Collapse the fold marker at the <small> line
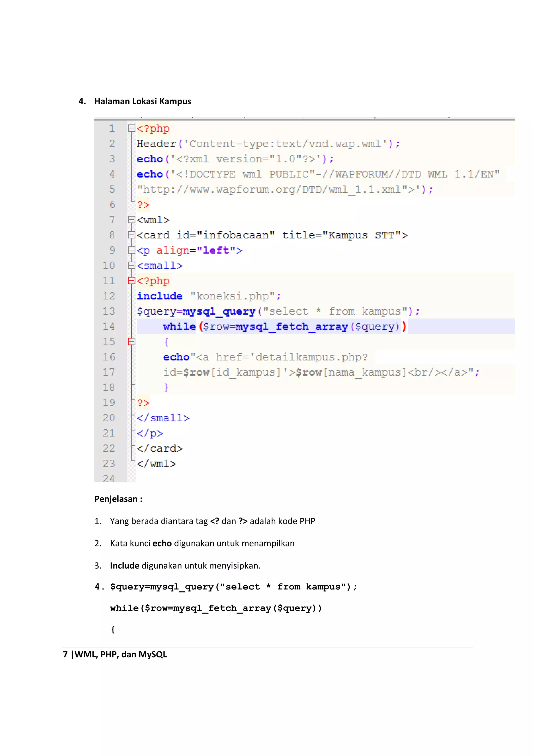Viewport: 534px width, 756px height. tap(132, 265)
